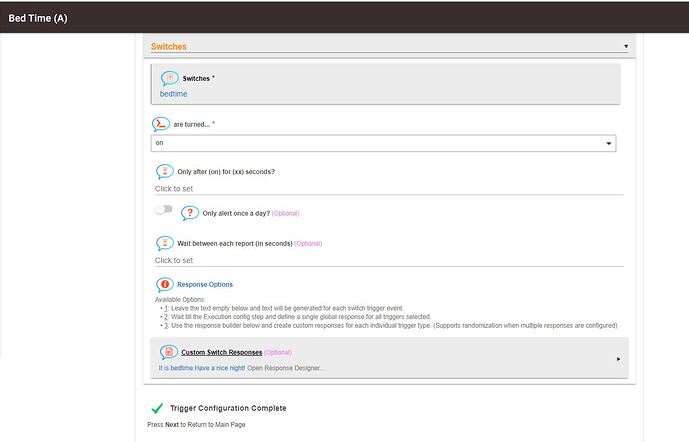The image size is (689, 442).
Task: Open the Response Options link
Action: click(x=205, y=284)
